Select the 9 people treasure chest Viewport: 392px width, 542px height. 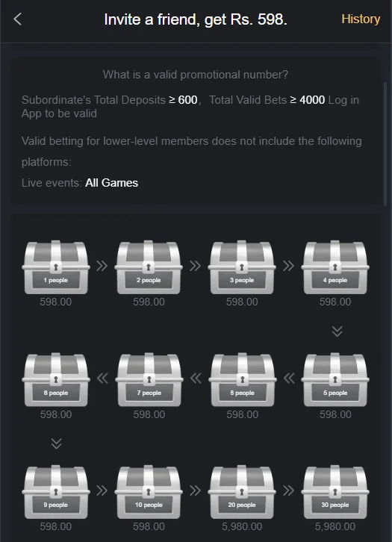[56, 492]
